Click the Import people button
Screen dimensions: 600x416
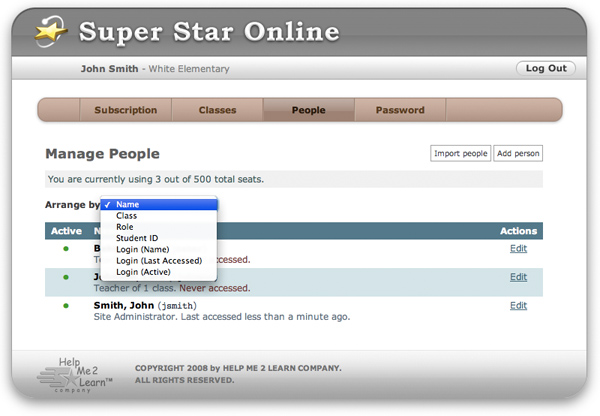pos(460,153)
